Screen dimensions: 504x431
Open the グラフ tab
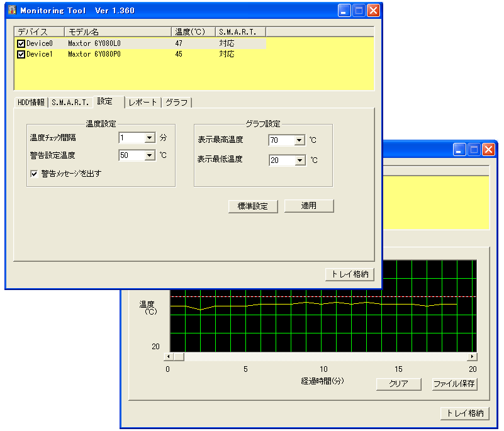tap(176, 103)
